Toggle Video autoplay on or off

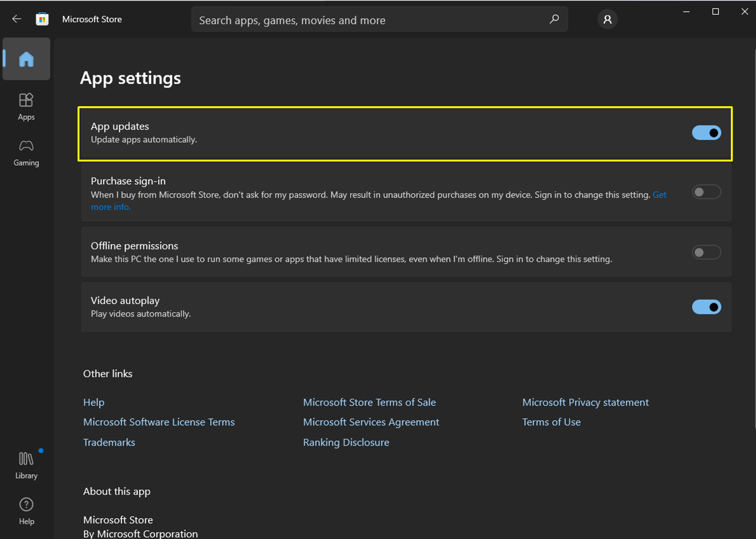[x=707, y=306]
